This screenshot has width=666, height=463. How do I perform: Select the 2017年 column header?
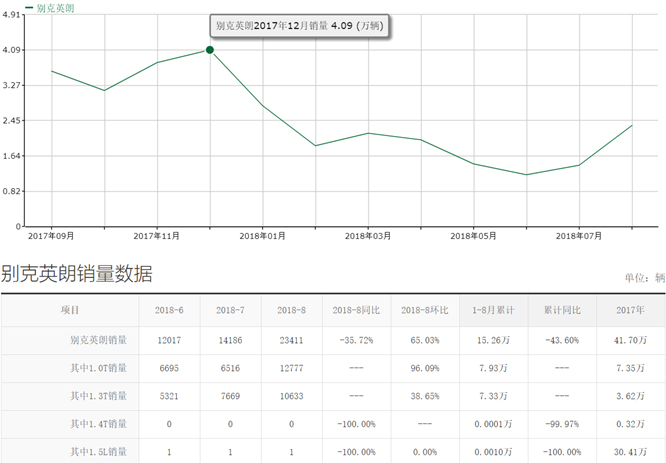click(x=630, y=311)
